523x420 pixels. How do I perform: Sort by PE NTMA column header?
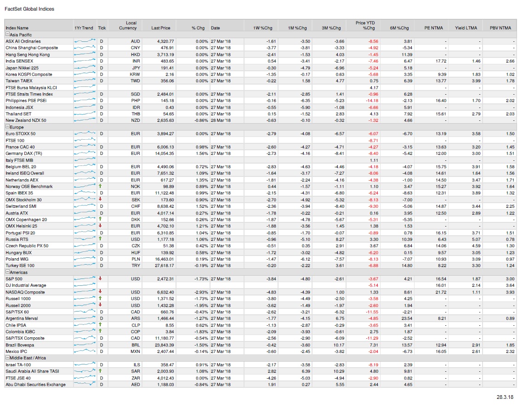tap(433, 28)
